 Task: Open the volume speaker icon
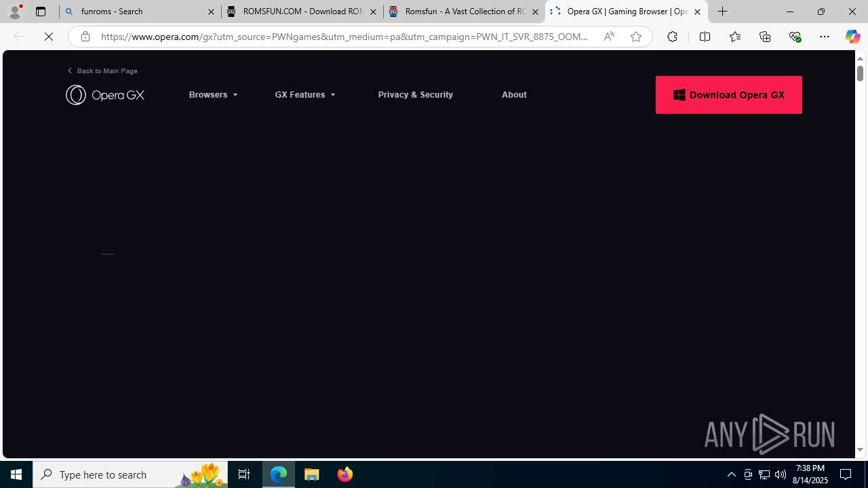(x=781, y=474)
